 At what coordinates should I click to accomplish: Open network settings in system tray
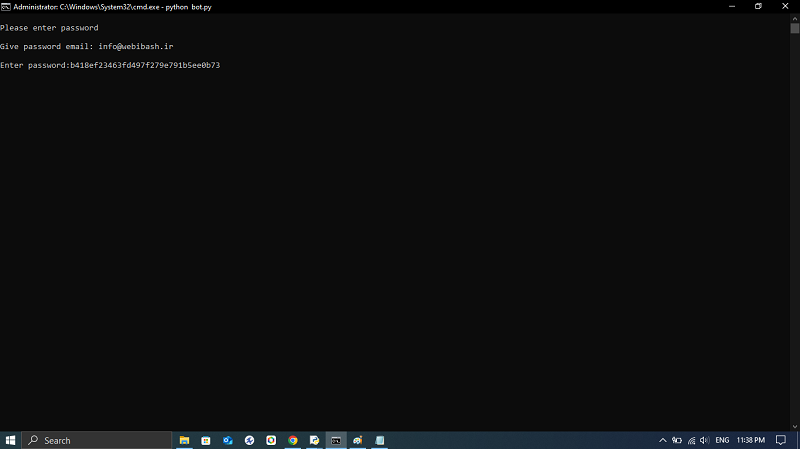[x=691, y=440]
